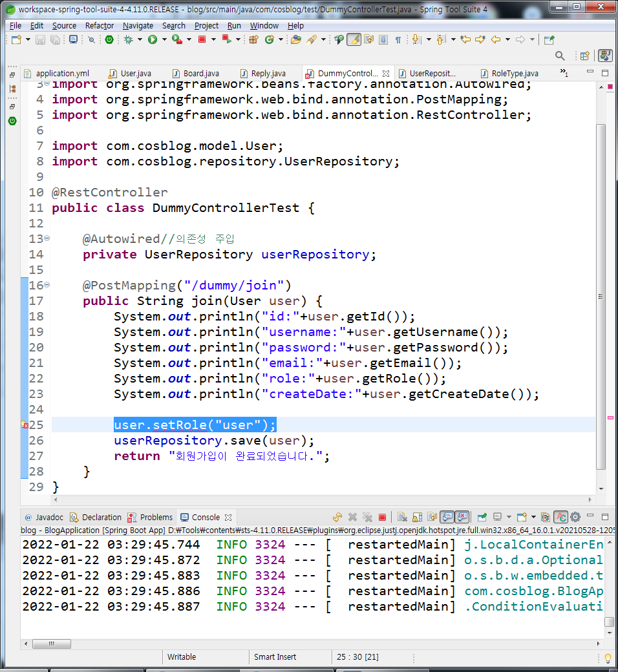The width and height of the screenshot is (618, 672).
Task: Toggle Mark Occurrences highlighter icon
Action: [x=354, y=40]
